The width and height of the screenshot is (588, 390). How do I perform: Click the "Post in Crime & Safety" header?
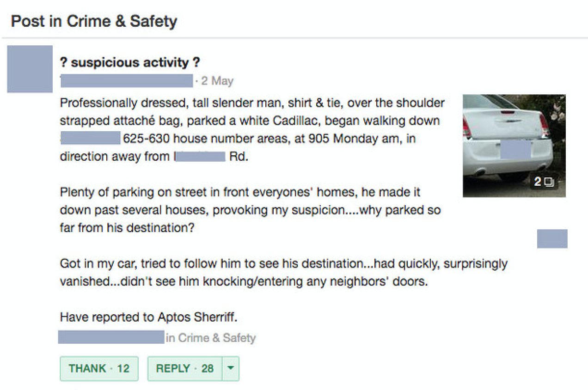(94, 21)
